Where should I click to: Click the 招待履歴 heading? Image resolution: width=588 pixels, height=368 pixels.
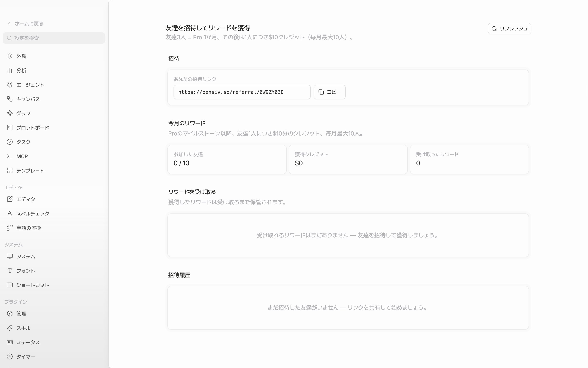click(179, 275)
